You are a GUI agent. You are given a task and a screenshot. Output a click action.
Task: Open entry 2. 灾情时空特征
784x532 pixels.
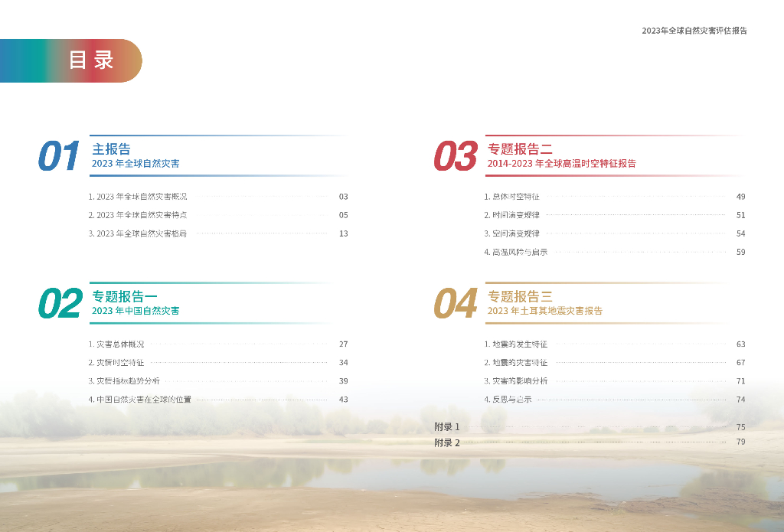pos(116,363)
